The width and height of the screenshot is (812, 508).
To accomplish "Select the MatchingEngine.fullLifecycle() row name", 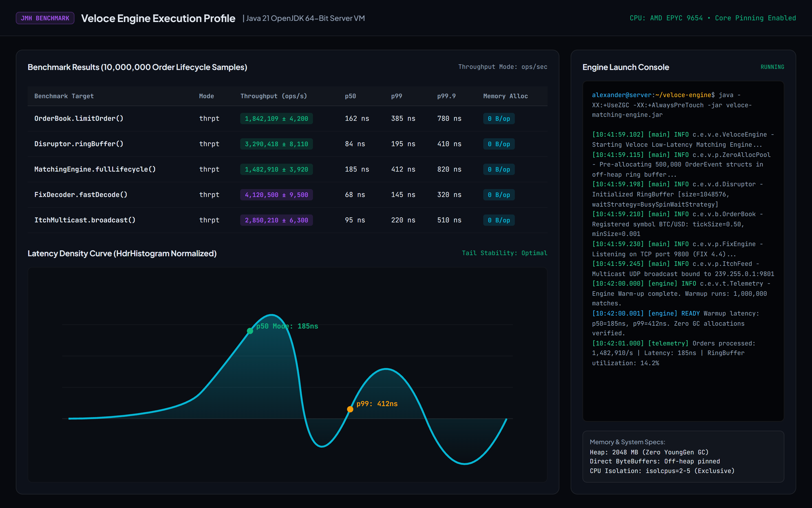I will [x=95, y=169].
